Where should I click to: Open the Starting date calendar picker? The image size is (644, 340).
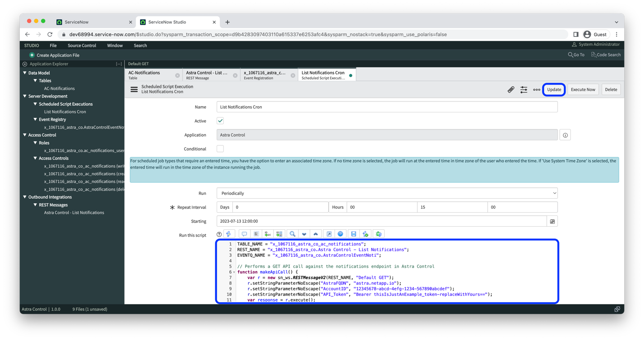(x=553, y=221)
